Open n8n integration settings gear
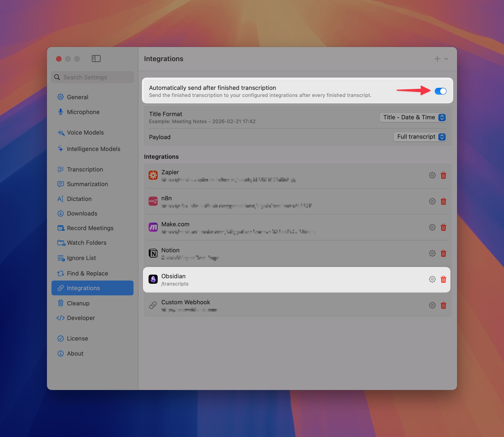The height and width of the screenshot is (437, 504). pos(432,201)
